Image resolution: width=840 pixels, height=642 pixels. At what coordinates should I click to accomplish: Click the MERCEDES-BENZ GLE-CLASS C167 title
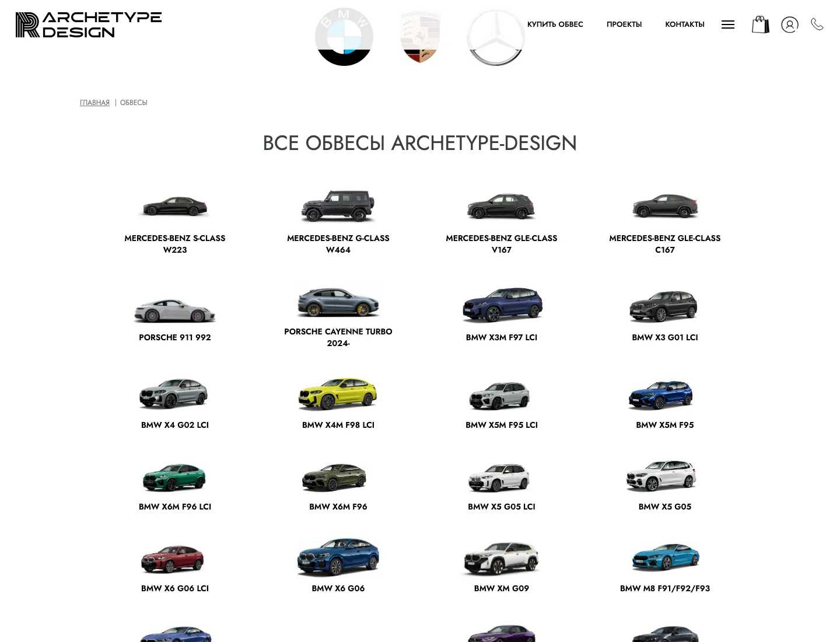point(665,244)
